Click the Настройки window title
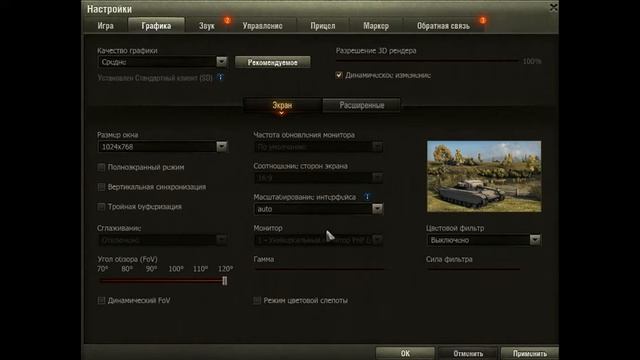This screenshot has width=640, height=360. tap(109, 9)
